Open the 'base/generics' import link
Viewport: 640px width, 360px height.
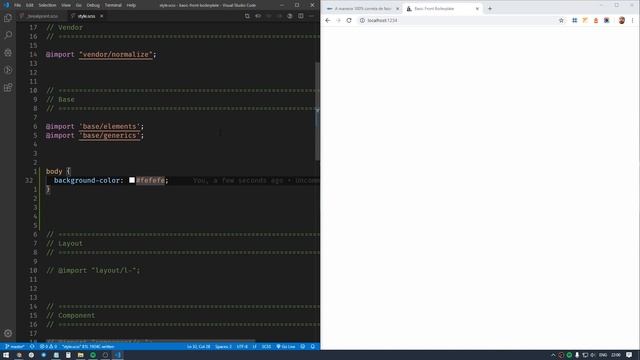pyautogui.click(x=109, y=136)
